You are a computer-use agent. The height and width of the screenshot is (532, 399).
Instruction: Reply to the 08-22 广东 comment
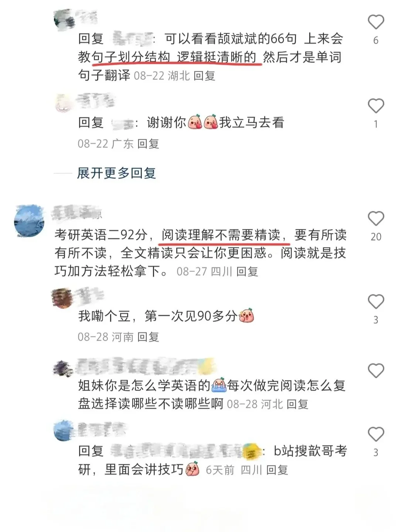coord(148,144)
